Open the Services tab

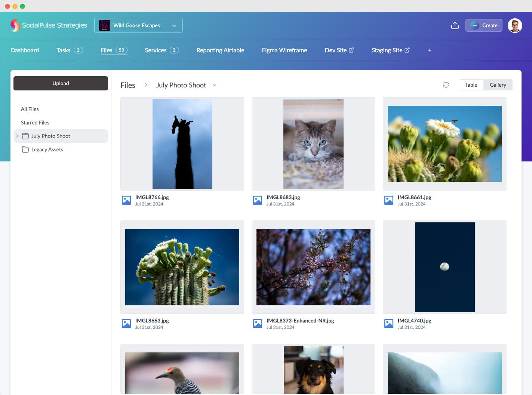(162, 50)
